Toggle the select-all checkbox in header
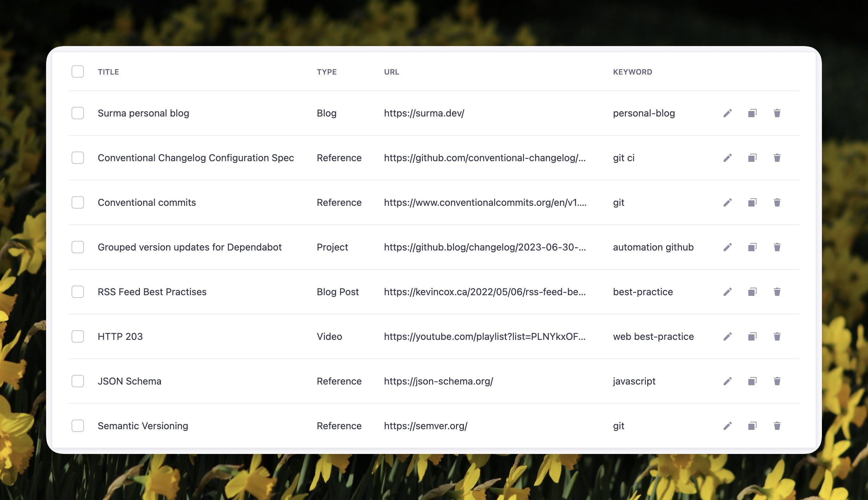Screen dimensions: 868x500 tap(78, 71)
